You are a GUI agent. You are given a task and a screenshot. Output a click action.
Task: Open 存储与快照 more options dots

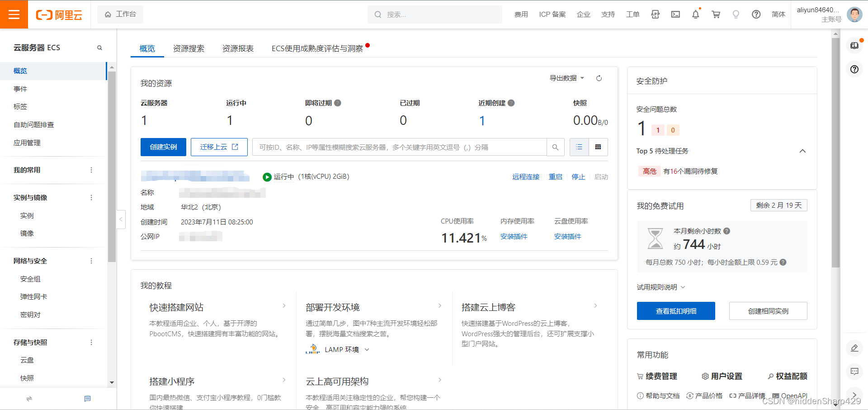(x=91, y=343)
